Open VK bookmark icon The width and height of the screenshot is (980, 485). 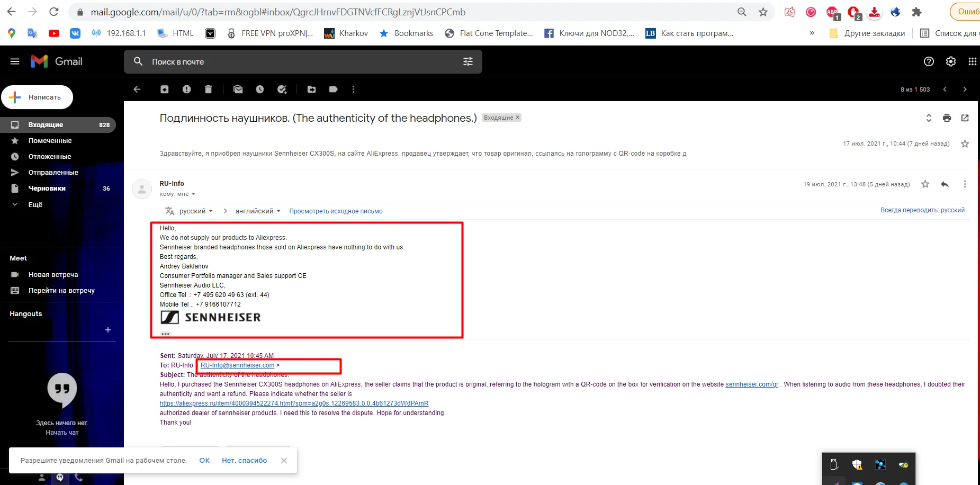click(x=75, y=33)
